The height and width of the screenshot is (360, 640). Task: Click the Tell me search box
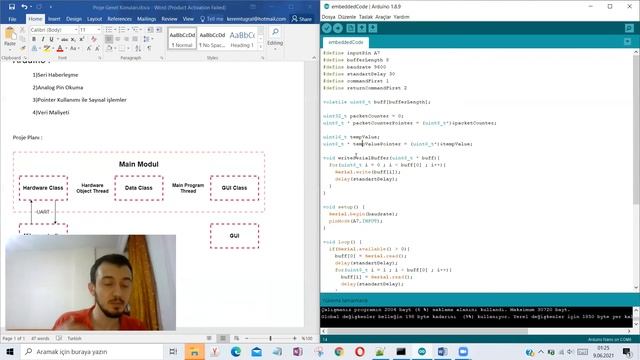click(x=211, y=19)
